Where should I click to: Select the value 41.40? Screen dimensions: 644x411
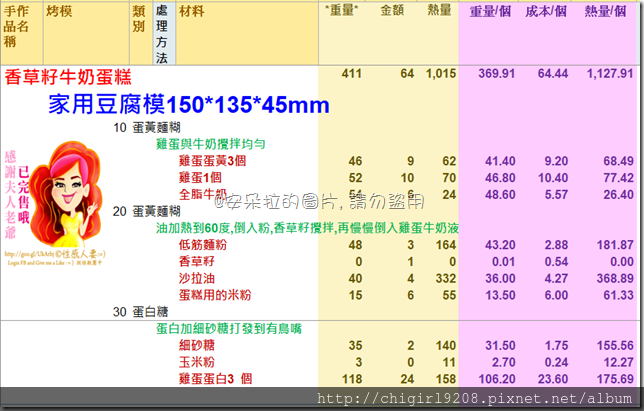[x=500, y=161]
